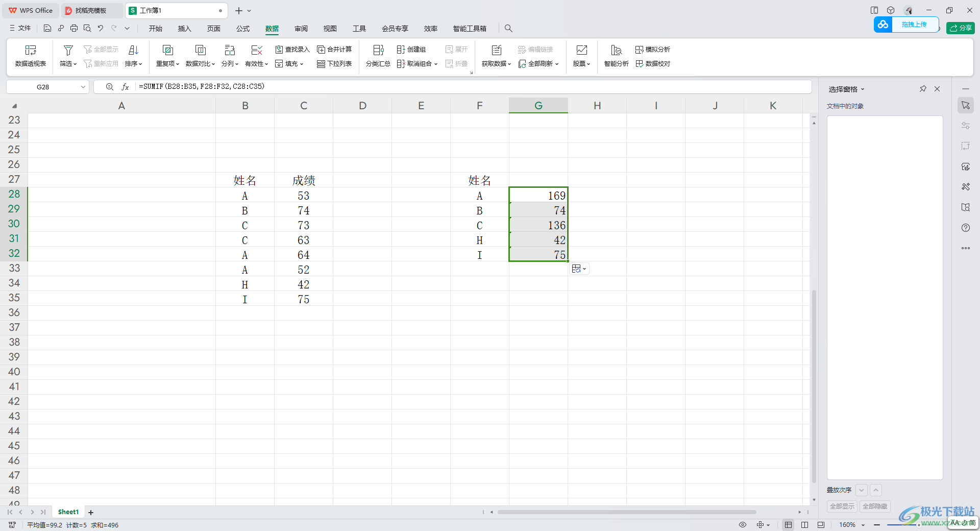Screen dimensions: 980x531
Task: Click the Subtotal (分类汇总) icon
Action: tap(378, 50)
